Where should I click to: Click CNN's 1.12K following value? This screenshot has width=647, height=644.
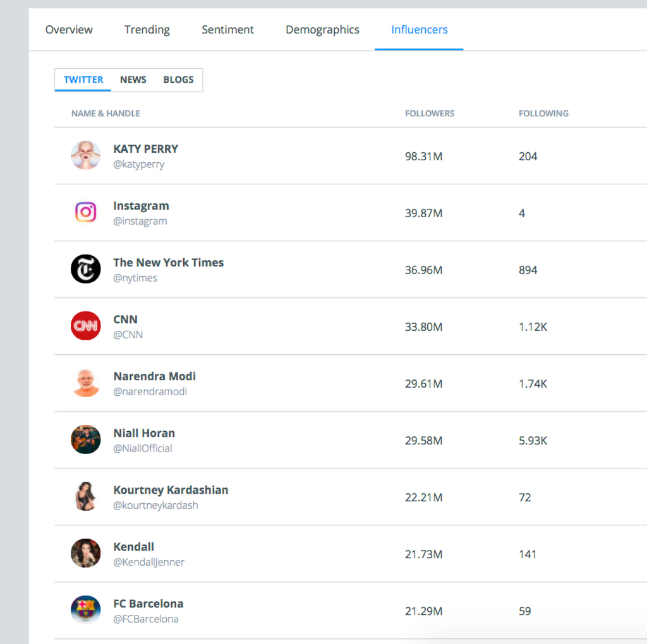tap(533, 327)
